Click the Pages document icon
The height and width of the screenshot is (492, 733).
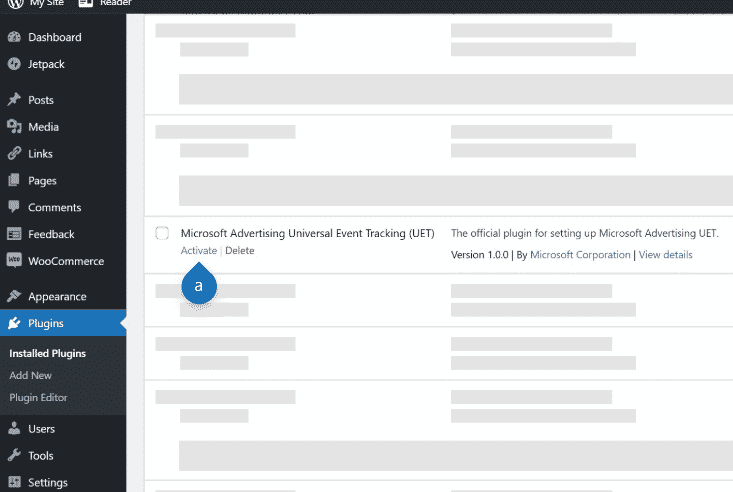[x=14, y=180]
